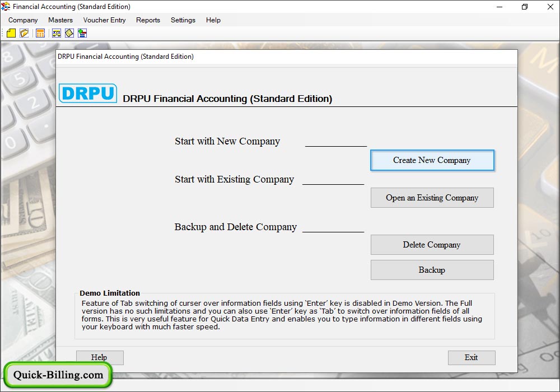Click the 'Demo Limitation' heading
Viewport: 560px width, 392px height.
[x=110, y=293]
